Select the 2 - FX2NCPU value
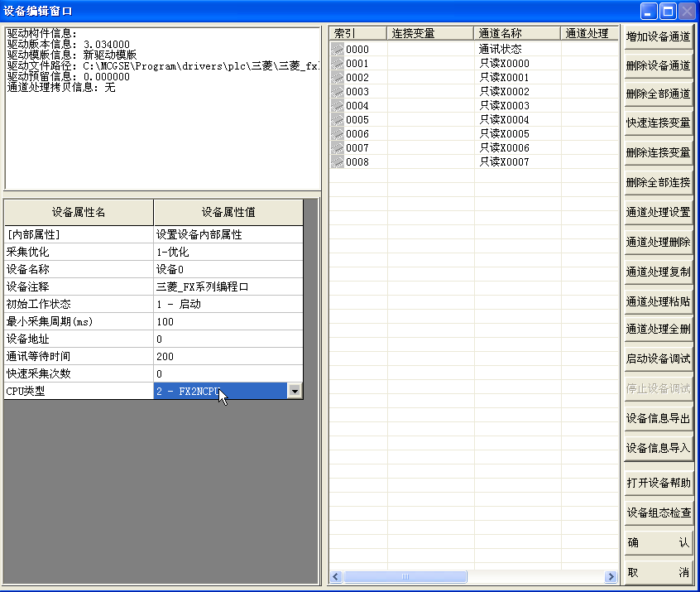The width and height of the screenshot is (700, 592). tap(221, 391)
